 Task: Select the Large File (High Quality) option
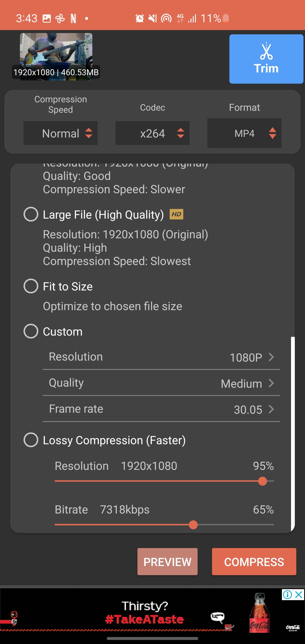click(31, 214)
